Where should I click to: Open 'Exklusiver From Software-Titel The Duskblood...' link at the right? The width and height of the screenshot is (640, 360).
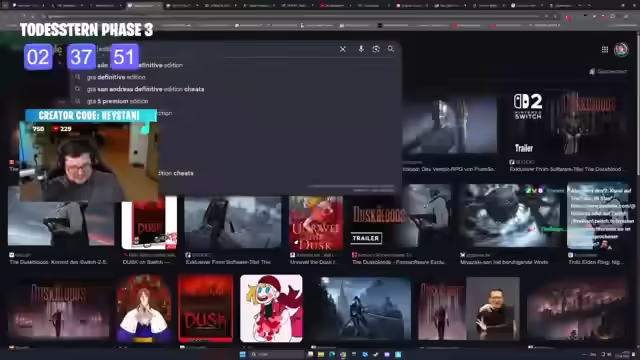[568, 169]
